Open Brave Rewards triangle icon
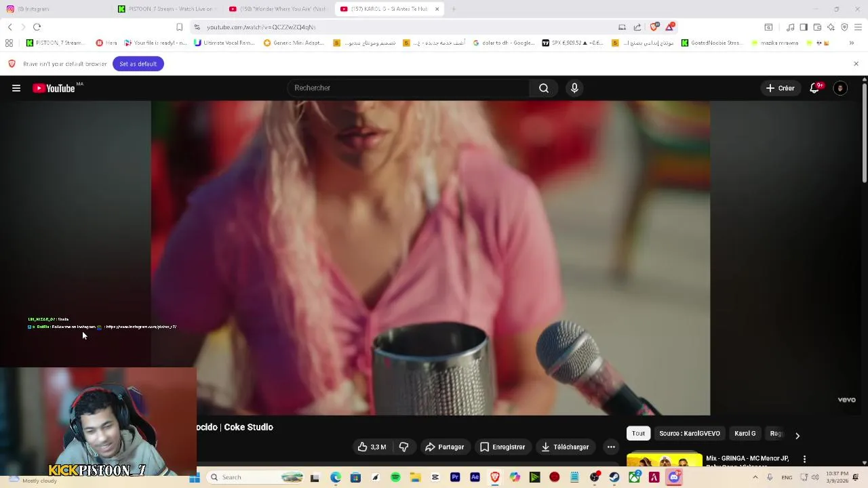Screen dimensions: 868x488 [x=670, y=27]
